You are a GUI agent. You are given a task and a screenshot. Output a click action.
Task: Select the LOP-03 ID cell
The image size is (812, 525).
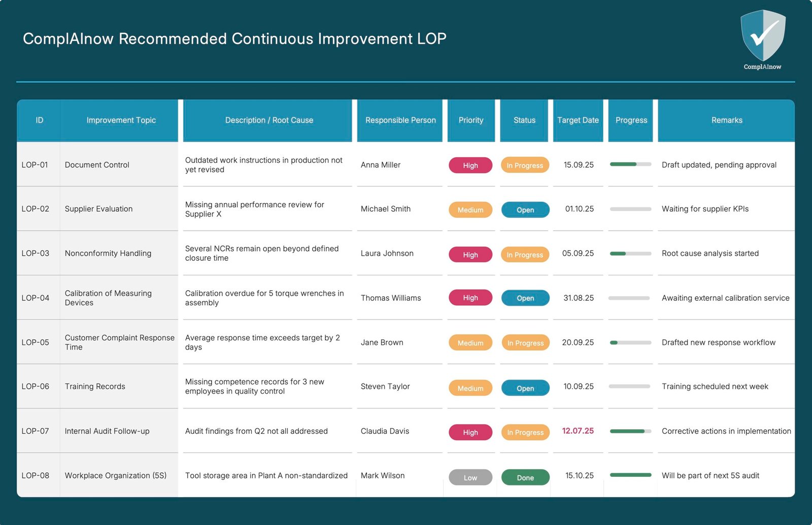pyautogui.click(x=36, y=253)
